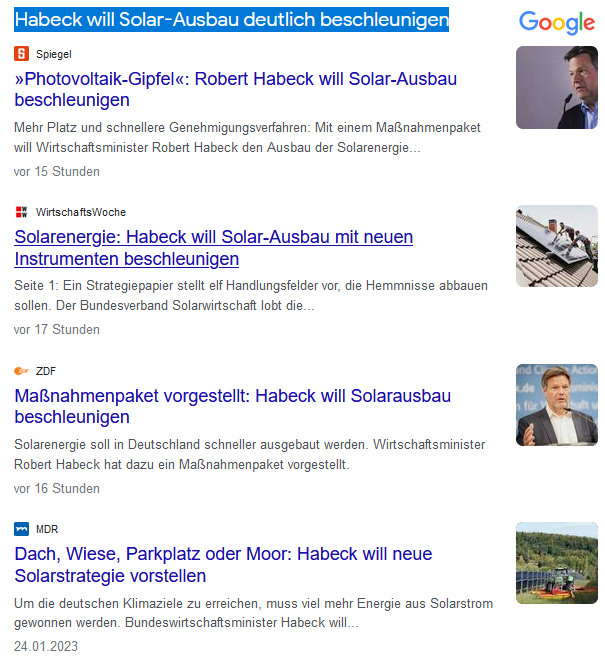Click the 24.01.2023 date label
Viewport: 605px width, 656px height.
coord(46,646)
